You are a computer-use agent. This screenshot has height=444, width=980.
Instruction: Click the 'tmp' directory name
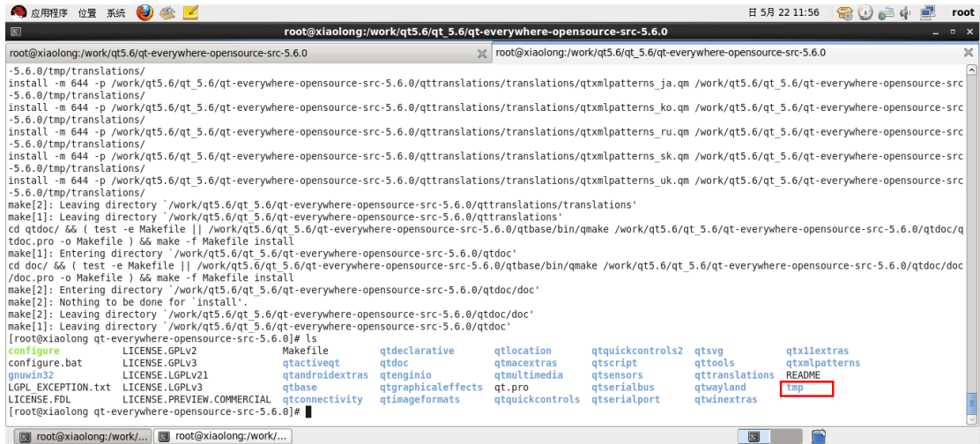click(x=795, y=388)
